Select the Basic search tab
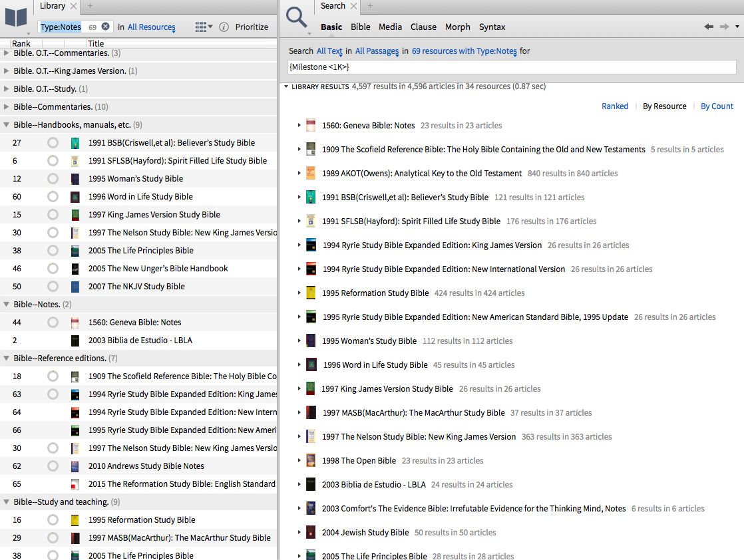The height and width of the screenshot is (560, 744). click(331, 27)
